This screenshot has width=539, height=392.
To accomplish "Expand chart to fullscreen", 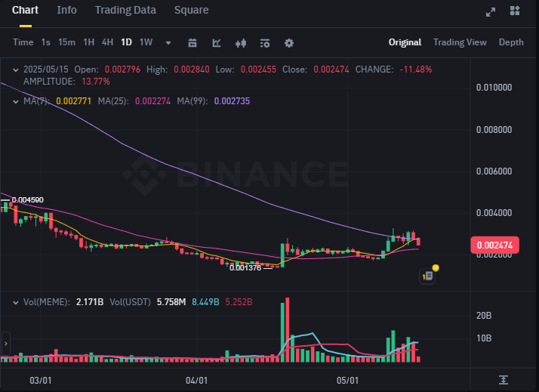I will coord(491,11).
